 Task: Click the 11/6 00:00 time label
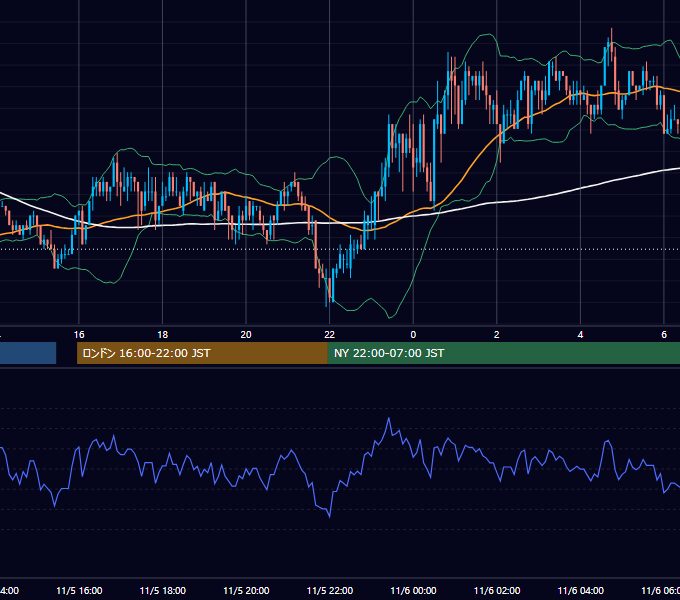point(413,590)
